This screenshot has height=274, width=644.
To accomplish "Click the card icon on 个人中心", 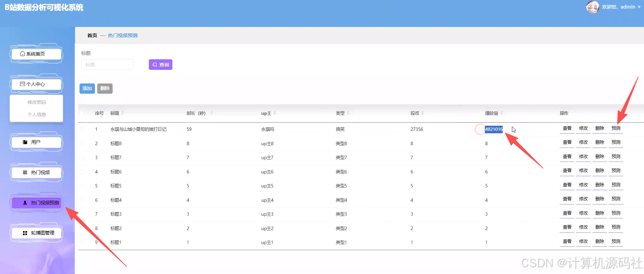I will coord(23,84).
